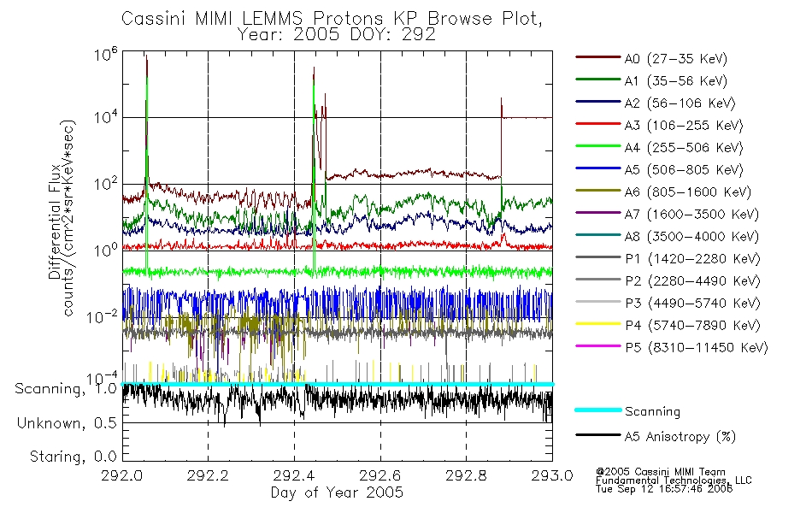This screenshot has width=812, height=513.
Task: Click the Fundamental Technologies, LLC credit text
Action: click(674, 481)
